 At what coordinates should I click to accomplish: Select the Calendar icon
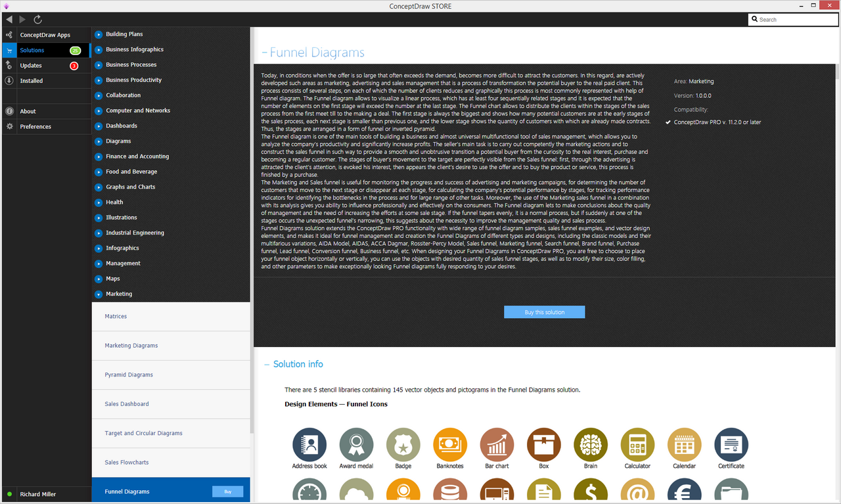click(x=684, y=444)
